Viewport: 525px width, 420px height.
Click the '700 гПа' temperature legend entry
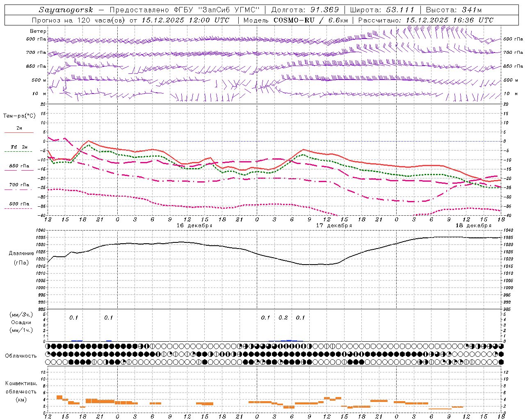pos(19,185)
